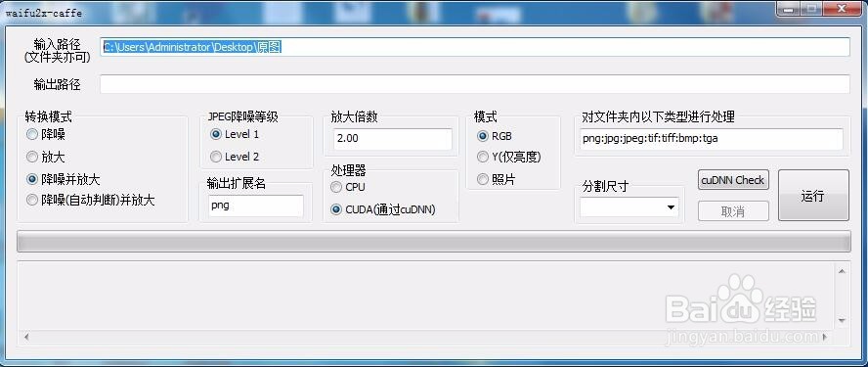Click the 输出扩展名 field showing png
The width and height of the screenshot is (868, 367).
tap(256, 206)
